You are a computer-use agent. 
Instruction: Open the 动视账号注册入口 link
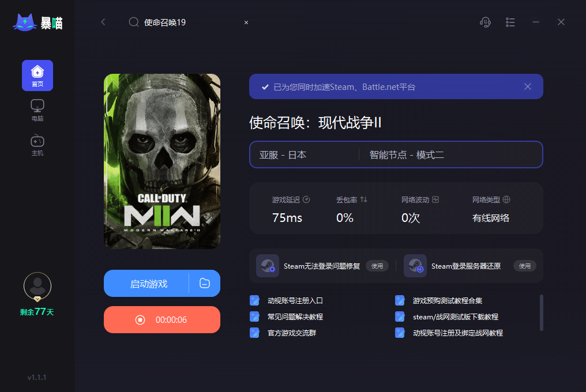coord(295,300)
